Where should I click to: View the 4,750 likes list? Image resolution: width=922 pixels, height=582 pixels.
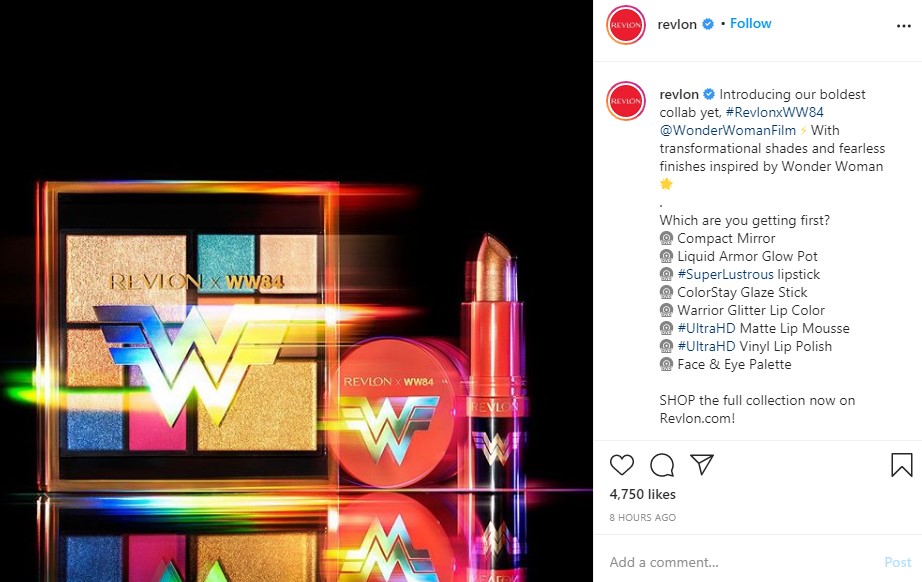tap(643, 494)
